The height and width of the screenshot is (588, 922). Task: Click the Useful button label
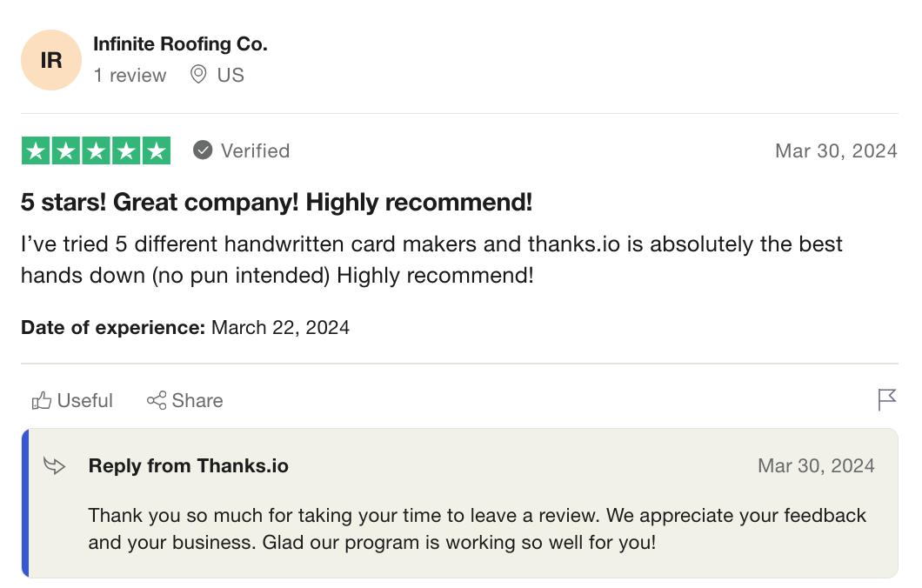[x=85, y=401]
